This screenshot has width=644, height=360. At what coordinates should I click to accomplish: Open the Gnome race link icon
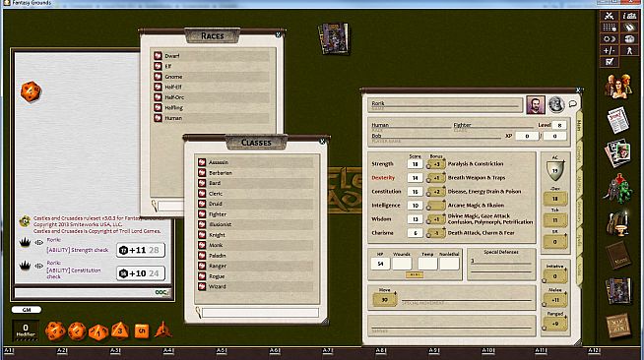158,77
